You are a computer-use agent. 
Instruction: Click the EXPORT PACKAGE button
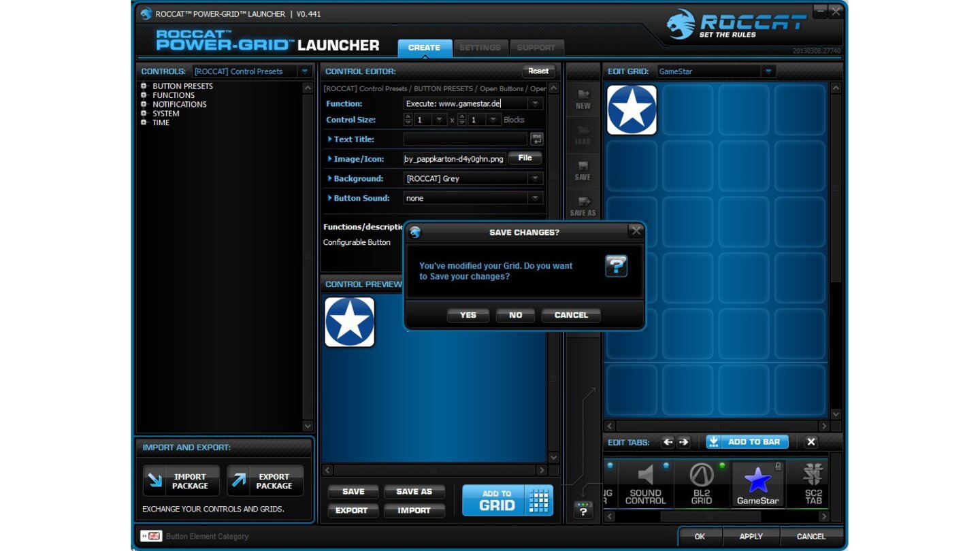265,481
